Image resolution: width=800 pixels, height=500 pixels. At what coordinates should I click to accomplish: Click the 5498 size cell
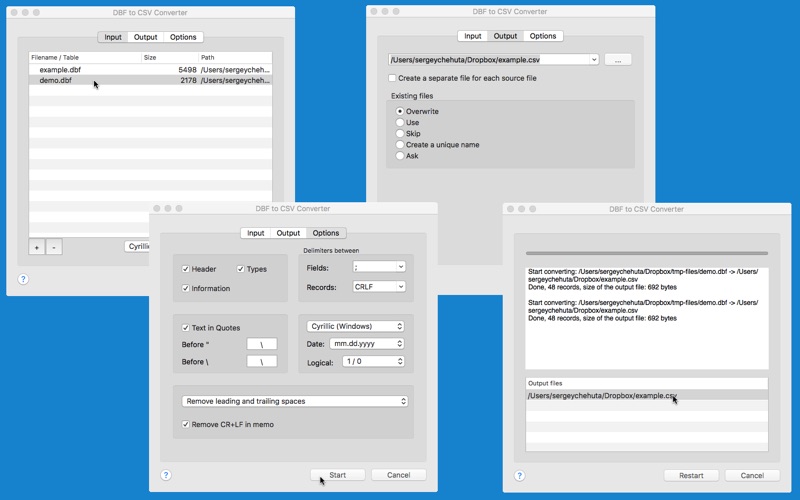pyautogui.click(x=187, y=70)
